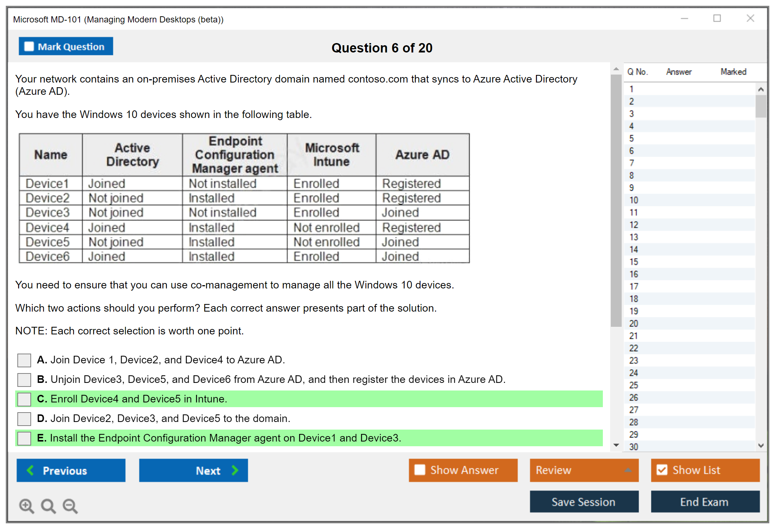This screenshot has height=532, width=778.
Task: Check answer A checkbox
Action: pos(24,360)
